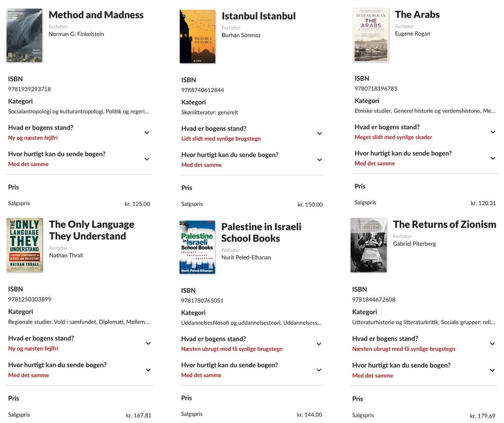
Task: Open shipping chevron for Palestine in Israeli School Books
Action: 319,370
